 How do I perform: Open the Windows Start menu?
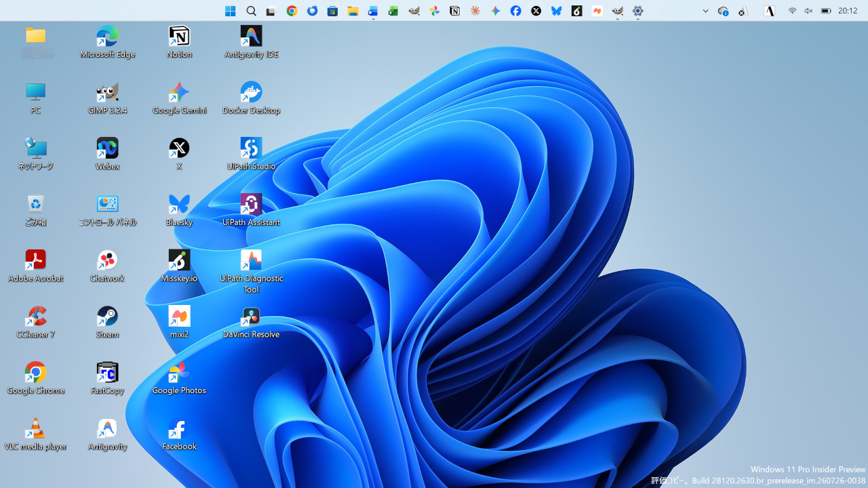[231, 11]
